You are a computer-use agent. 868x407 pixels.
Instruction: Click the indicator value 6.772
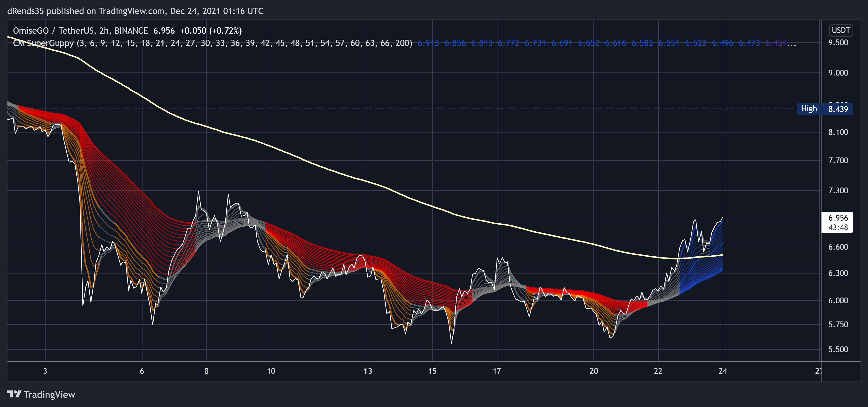pyautogui.click(x=508, y=43)
